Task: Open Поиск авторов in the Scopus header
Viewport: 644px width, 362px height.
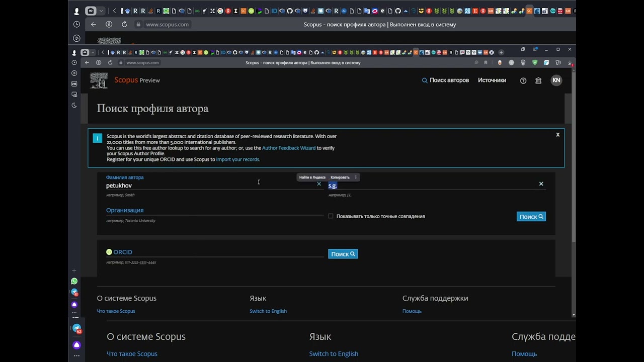Action: 445,80
